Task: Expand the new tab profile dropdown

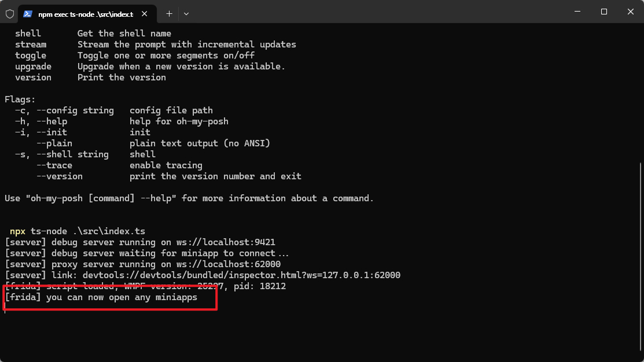Action: pos(186,14)
